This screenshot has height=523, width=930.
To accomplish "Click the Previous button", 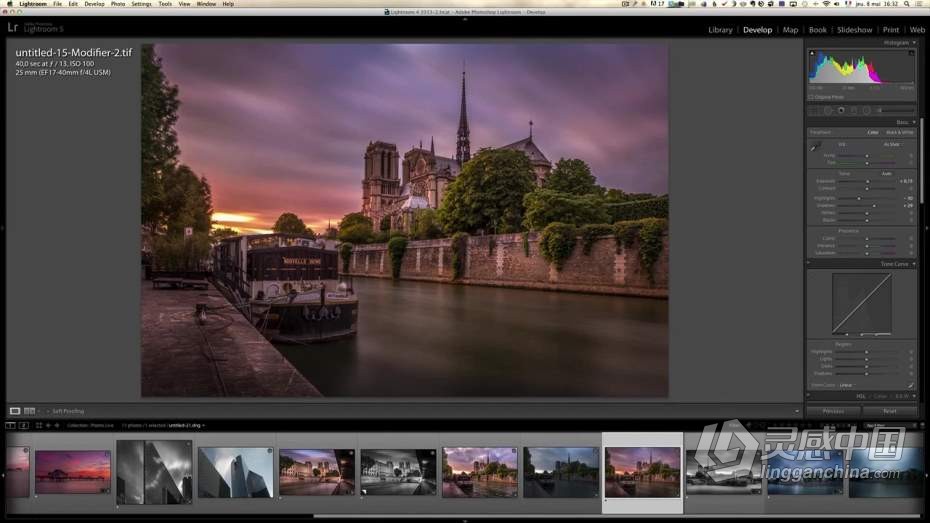I will click(833, 411).
